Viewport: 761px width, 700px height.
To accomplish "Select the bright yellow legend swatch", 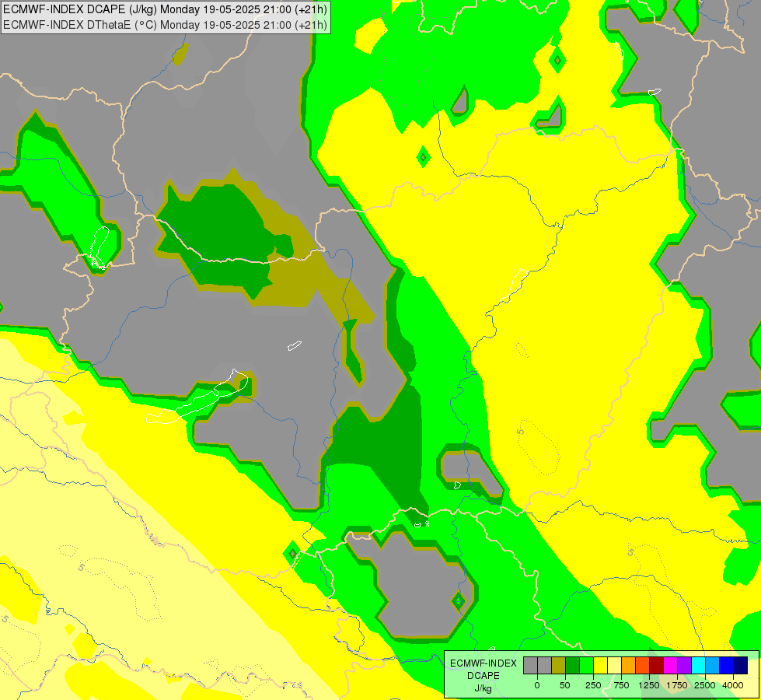I will tap(600, 665).
